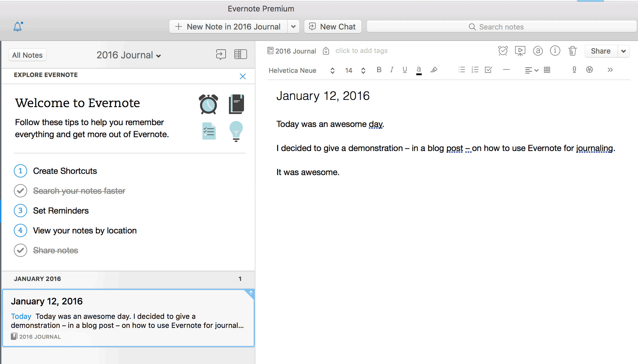
Task: Toggle bold formatting
Action: pos(379,70)
